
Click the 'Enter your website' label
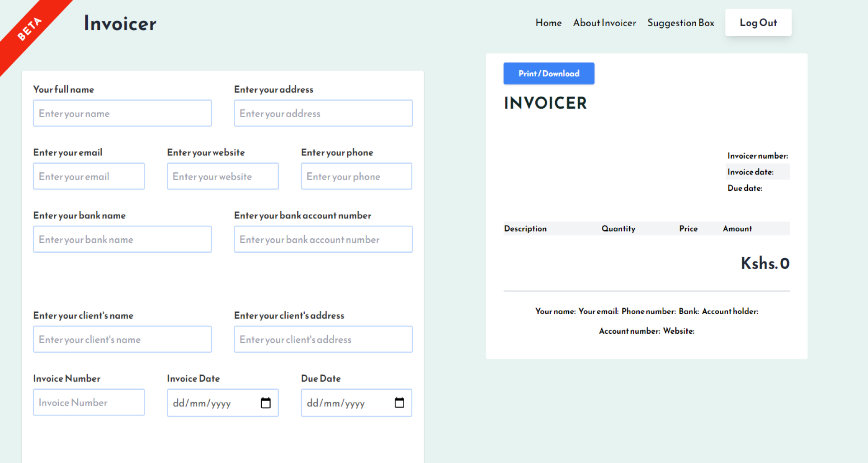206,152
